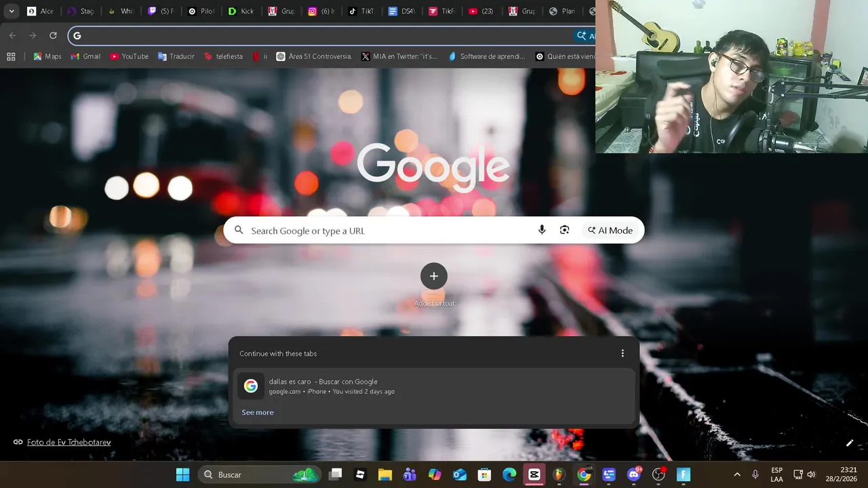Open Roblox from the taskbar
This screenshot has height=488, width=868.
[360, 474]
